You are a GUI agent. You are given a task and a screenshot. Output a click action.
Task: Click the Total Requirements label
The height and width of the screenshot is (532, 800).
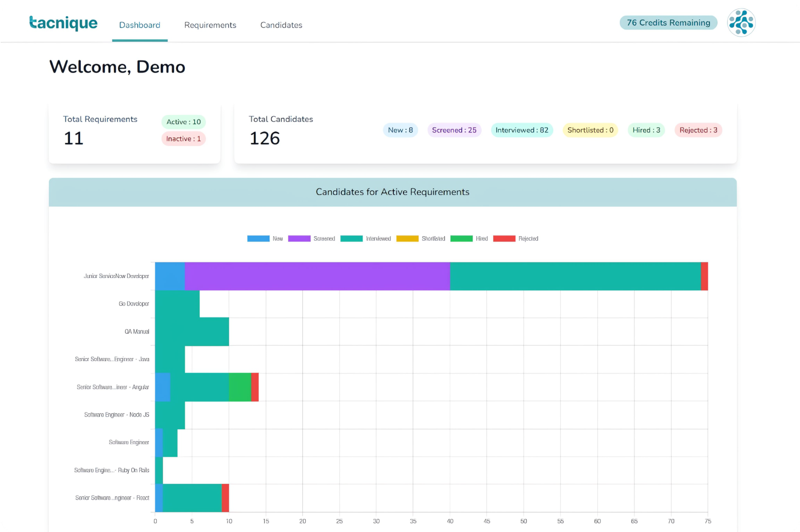pos(100,119)
